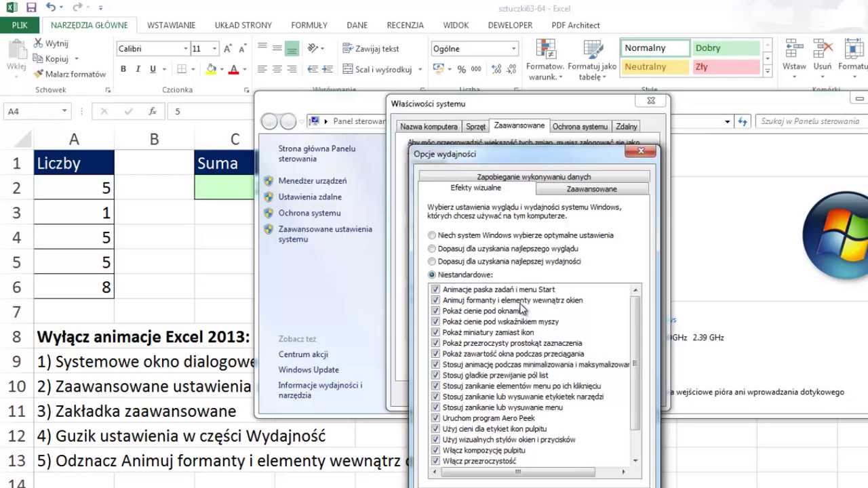Apply the Dobry cell style
The width and height of the screenshot is (868, 488).
coord(725,48)
